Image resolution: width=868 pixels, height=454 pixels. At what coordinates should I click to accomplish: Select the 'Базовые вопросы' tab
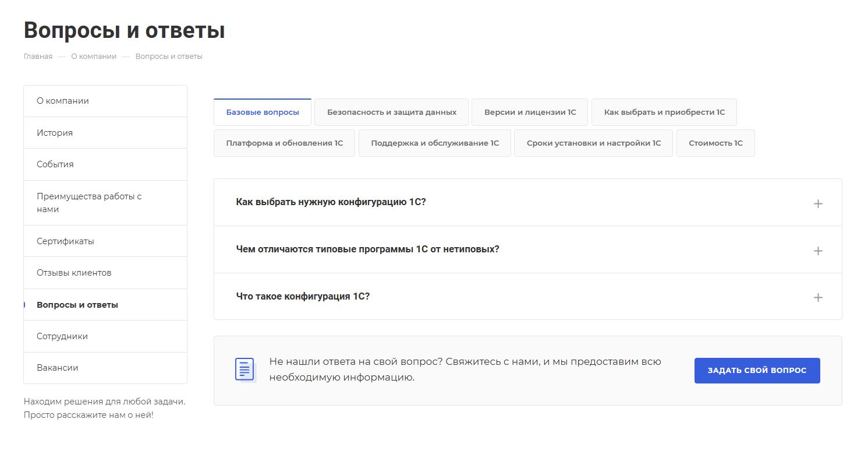tap(263, 112)
